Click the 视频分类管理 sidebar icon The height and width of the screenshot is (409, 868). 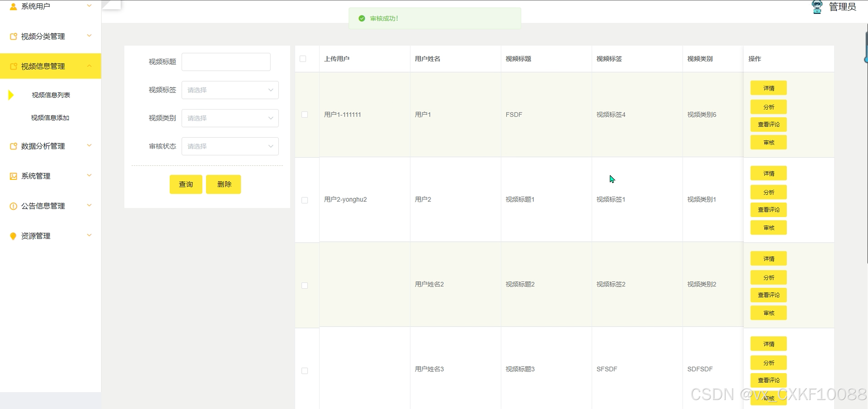(14, 36)
